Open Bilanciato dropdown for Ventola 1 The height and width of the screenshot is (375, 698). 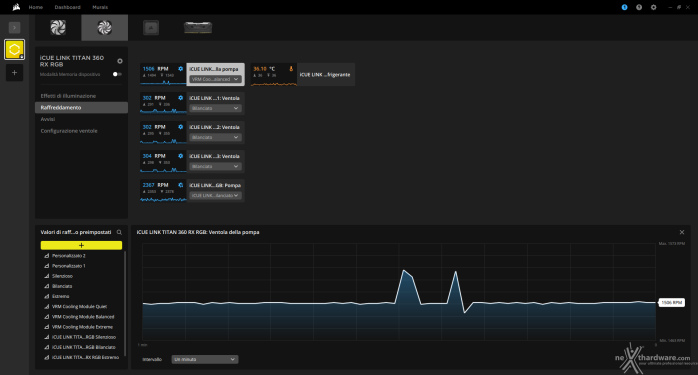(x=215, y=108)
